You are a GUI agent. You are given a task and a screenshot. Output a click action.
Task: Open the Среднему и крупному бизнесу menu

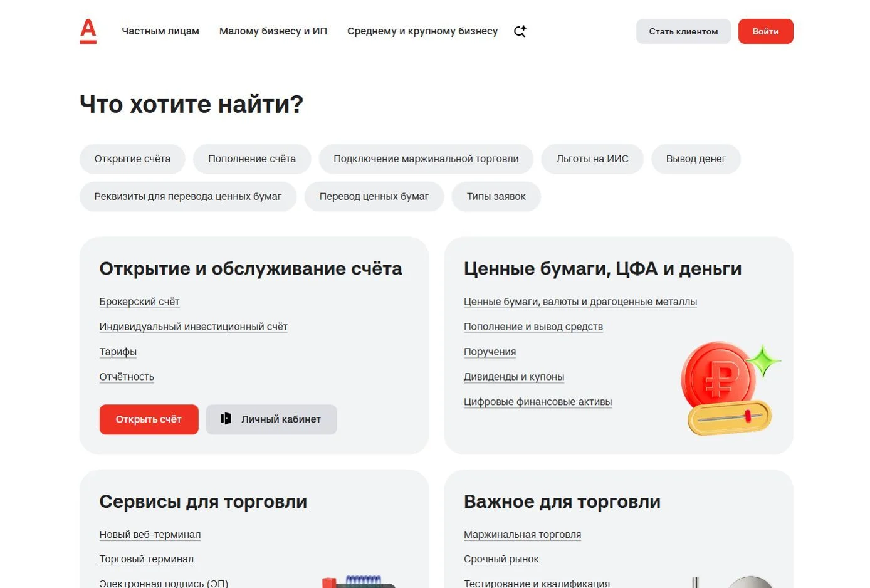coord(422,31)
